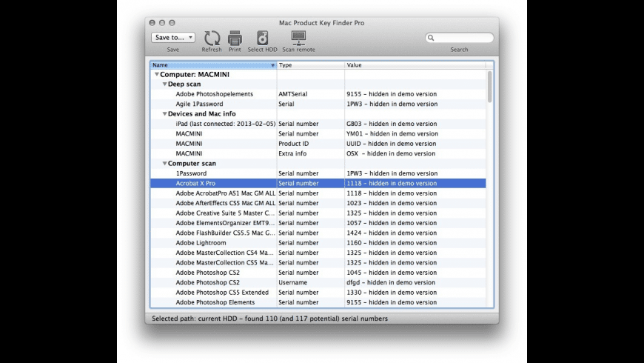Click the Print icon
Image resolution: width=644 pixels, height=363 pixels.
(235, 38)
